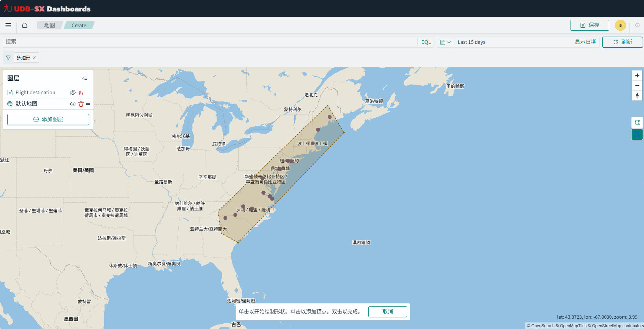Image resolution: width=644 pixels, height=329 pixels.
Task: Select the rectangle draw tool on the map
Action: [x=637, y=122]
